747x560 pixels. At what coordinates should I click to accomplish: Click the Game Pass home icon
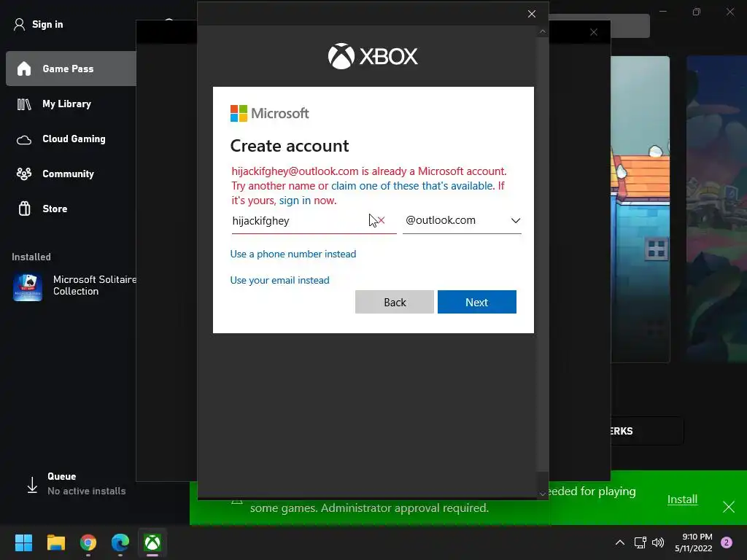(x=24, y=69)
